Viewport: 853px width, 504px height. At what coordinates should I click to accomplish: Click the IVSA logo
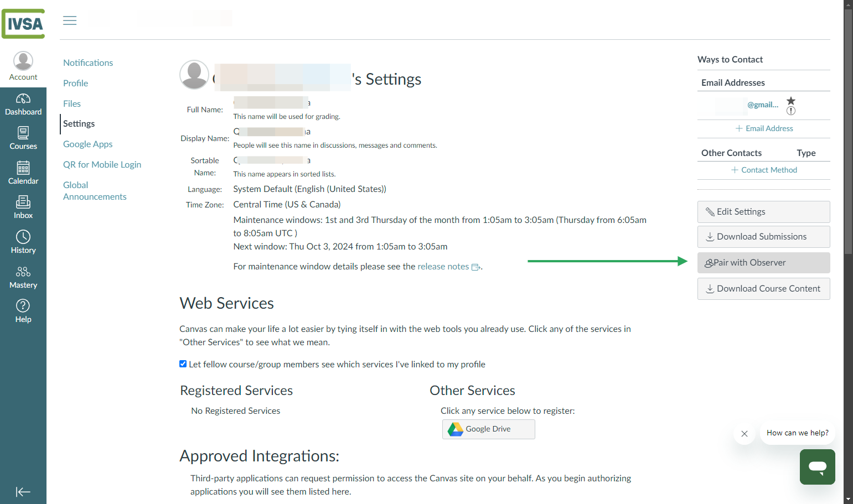[x=23, y=24]
